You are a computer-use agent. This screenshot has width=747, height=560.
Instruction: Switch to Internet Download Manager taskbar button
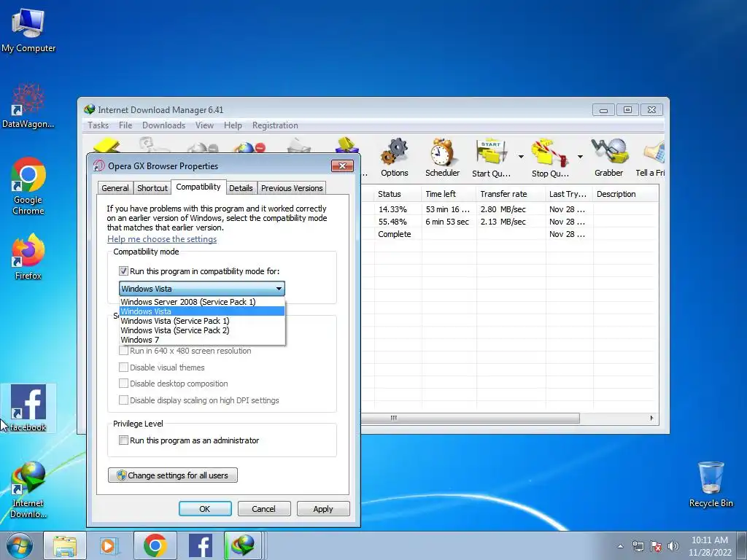pyautogui.click(x=244, y=545)
